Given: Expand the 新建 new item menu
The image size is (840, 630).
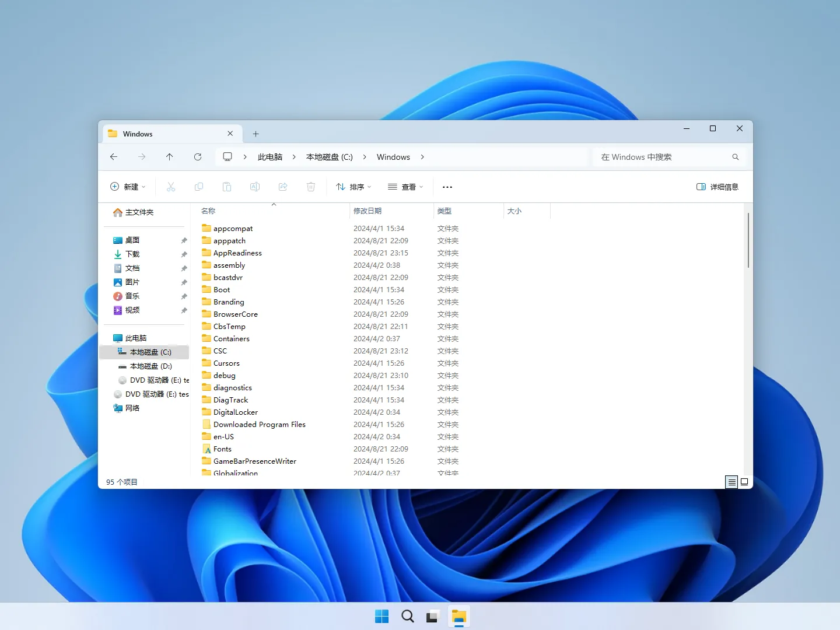Looking at the screenshot, I should [127, 187].
